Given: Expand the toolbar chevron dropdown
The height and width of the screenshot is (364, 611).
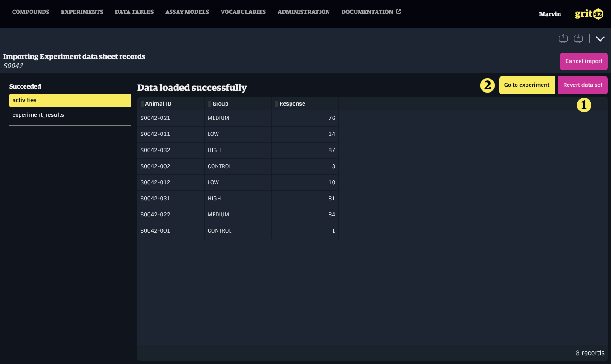Looking at the screenshot, I should [600, 39].
